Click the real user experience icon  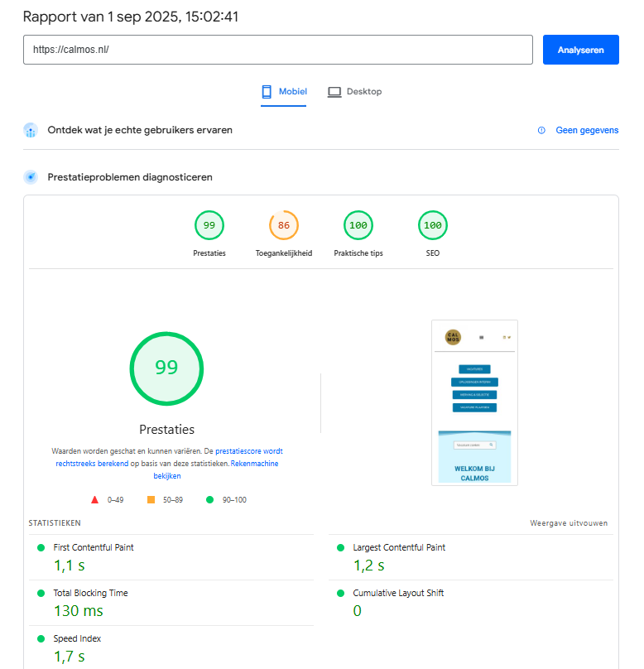coord(31,130)
